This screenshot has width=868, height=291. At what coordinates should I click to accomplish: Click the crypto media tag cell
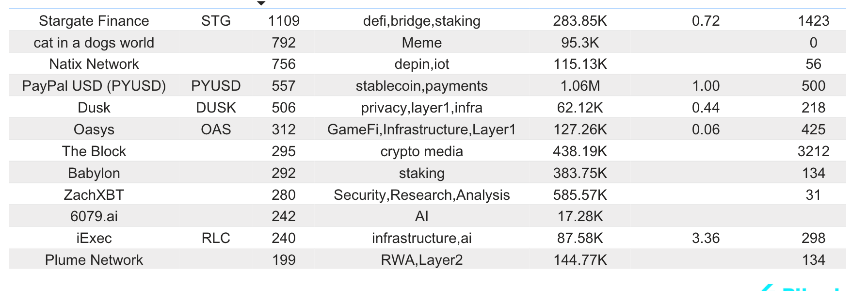click(x=421, y=151)
